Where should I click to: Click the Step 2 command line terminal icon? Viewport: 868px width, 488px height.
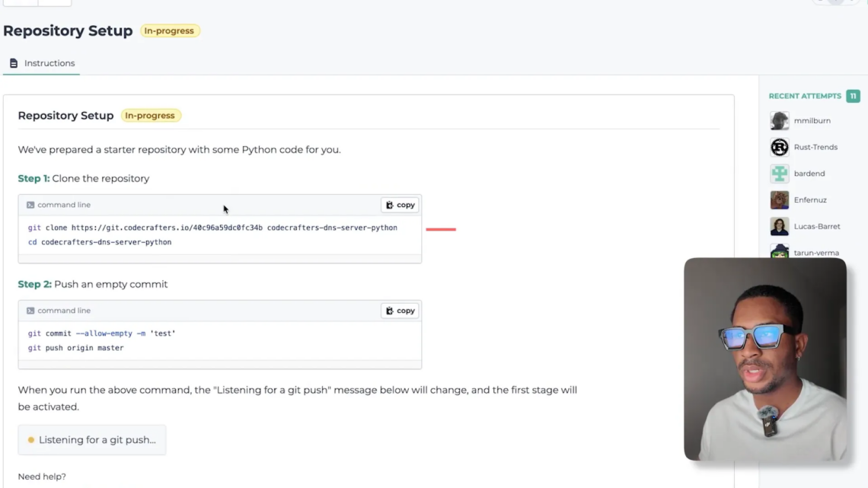[x=30, y=311]
